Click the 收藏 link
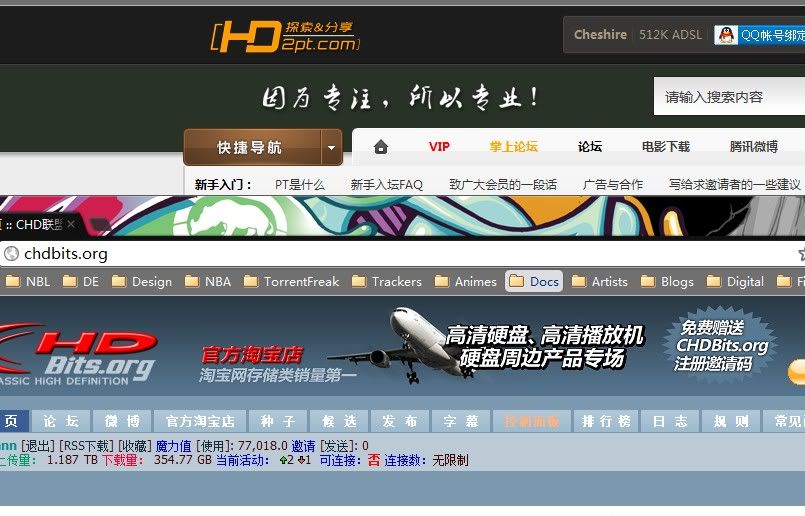Viewport: 805px width, 516px height. pos(135,446)
